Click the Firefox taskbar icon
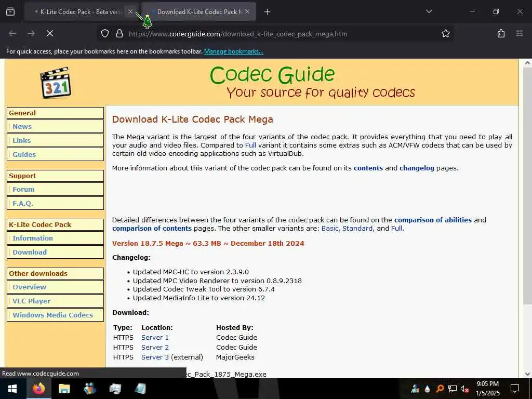The width and height of the screenshot is (532, 399). pyautogui.click(x=39, y=389)
